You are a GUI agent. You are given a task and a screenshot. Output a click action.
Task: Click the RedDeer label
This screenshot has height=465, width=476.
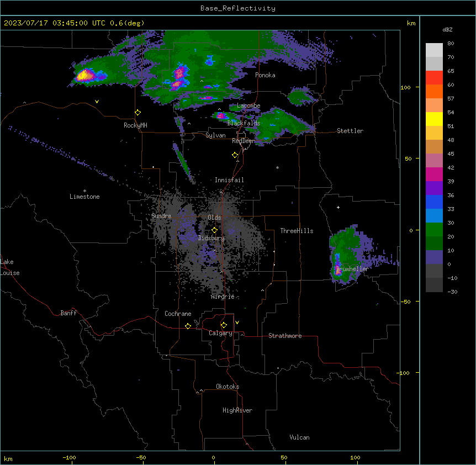244,141
